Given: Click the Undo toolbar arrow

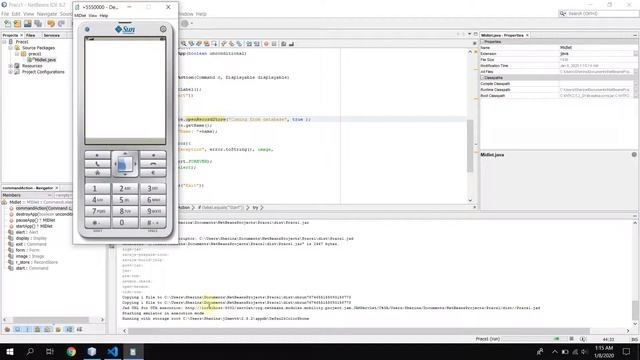Looking at the screenshot, I should (51, 24).
